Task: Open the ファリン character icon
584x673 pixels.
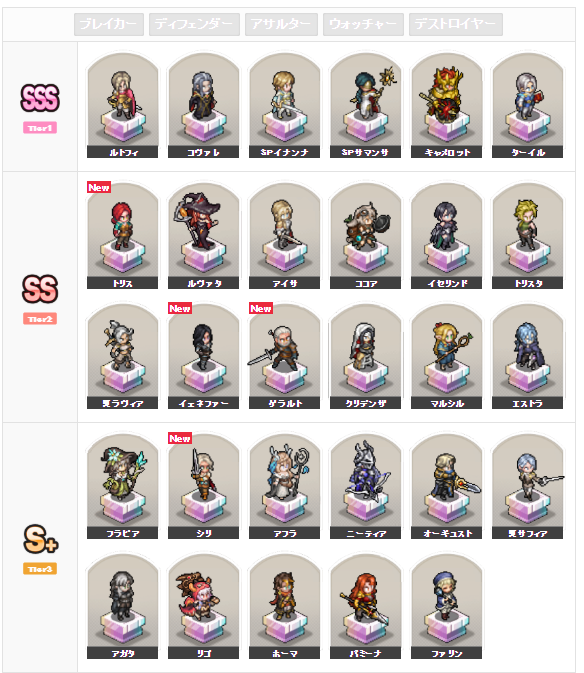Action: coord(446,606)
